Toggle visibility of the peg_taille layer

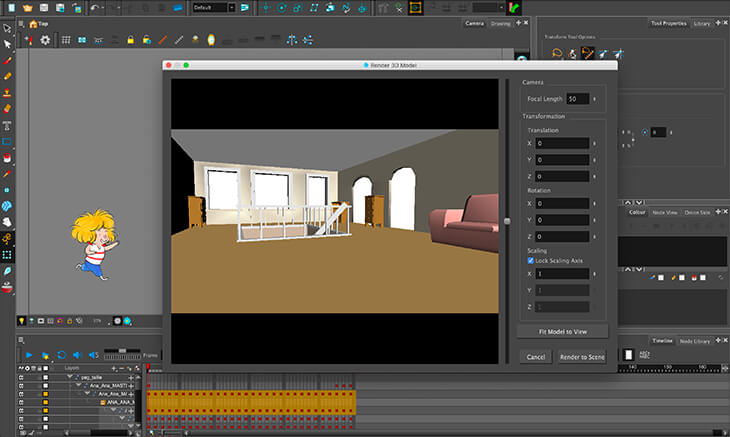21,377
